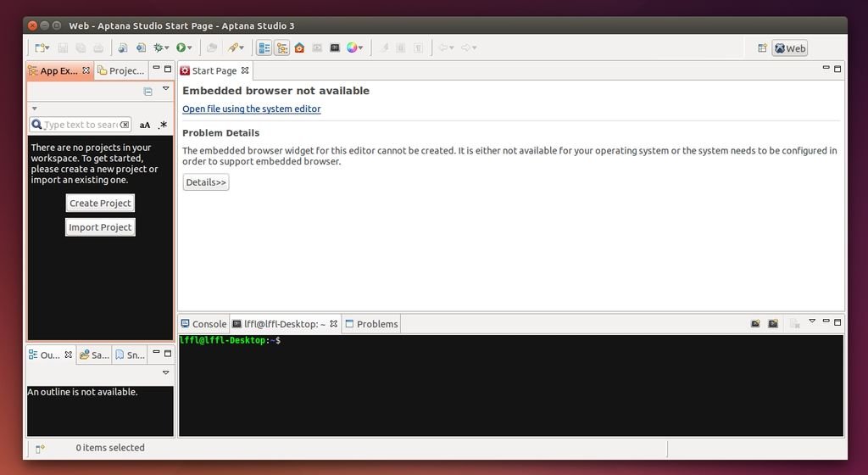Click the Debug bug icon in toolbar

tap(158, 48)
